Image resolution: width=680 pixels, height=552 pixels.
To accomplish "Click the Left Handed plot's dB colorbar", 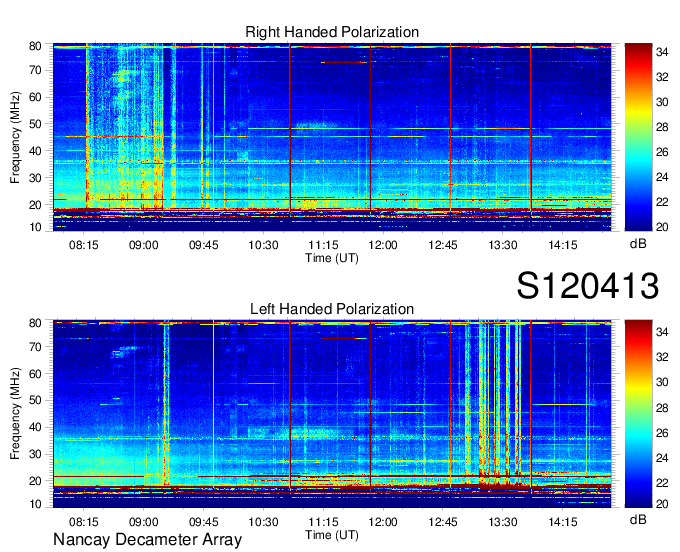I will (638, 414).
